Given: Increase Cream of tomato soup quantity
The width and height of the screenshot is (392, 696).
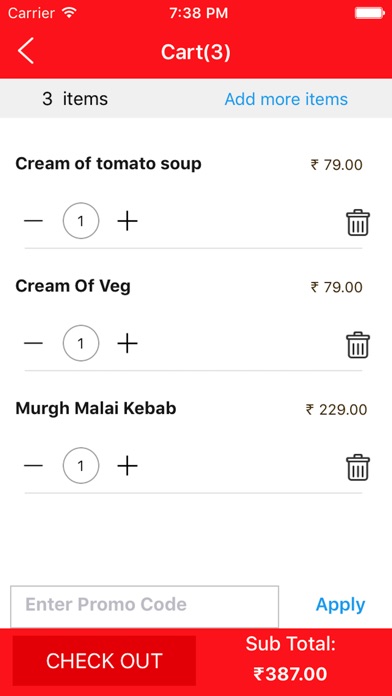Looking at the screenshot, I should click(x=127, y=221).
